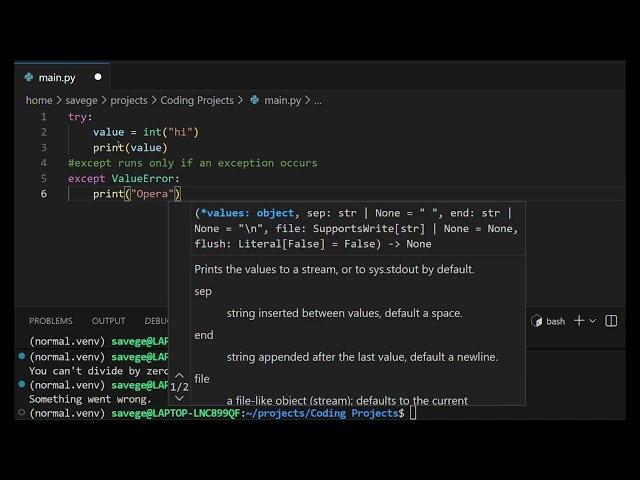Viewport: 640px width, 480px height.
Task: Click 'value = int("hi")' code on line 2
Action: 146,132
